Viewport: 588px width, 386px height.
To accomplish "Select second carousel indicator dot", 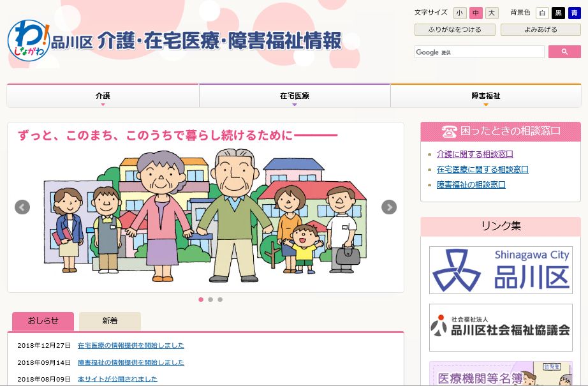I will click(210, 299).
